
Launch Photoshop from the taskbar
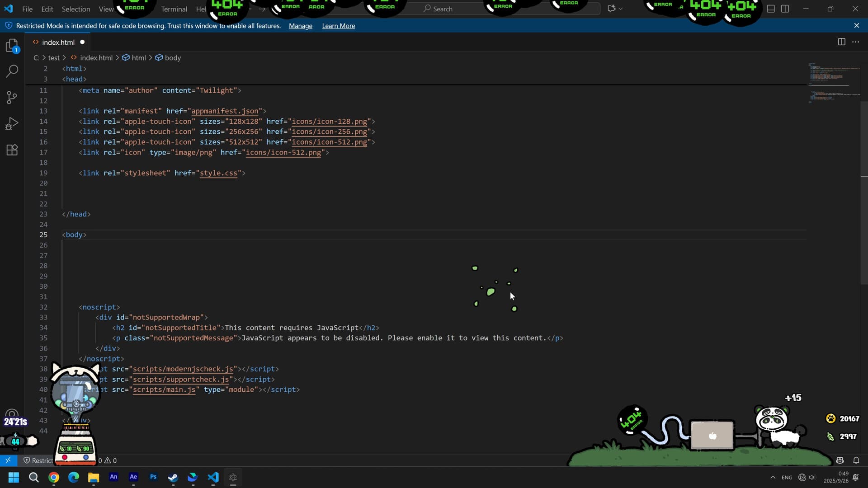[x=153, y=477]
